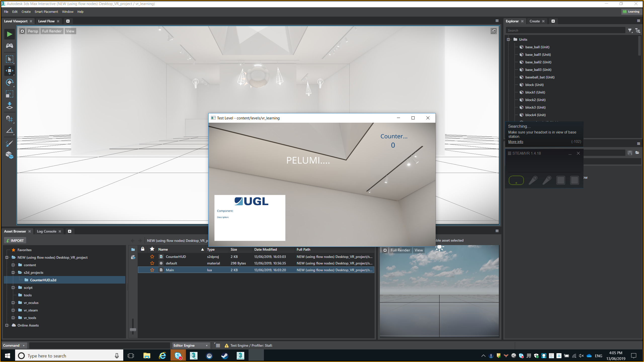This screenshot has width=644, height=362.
Task: Maximize viewport with top-right layout icon
Action: (x=494, y=31)
